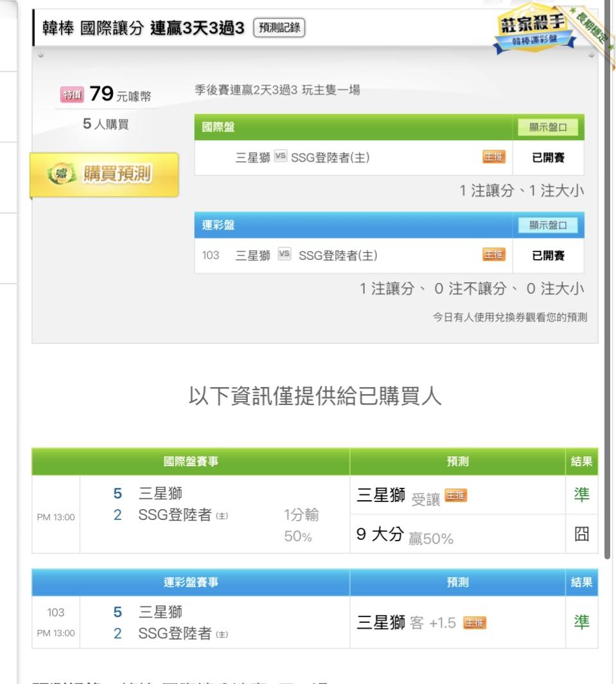616x684 pixels.
Task: Click the 5人購買 buyer count
Action: (x=105, y=124)
